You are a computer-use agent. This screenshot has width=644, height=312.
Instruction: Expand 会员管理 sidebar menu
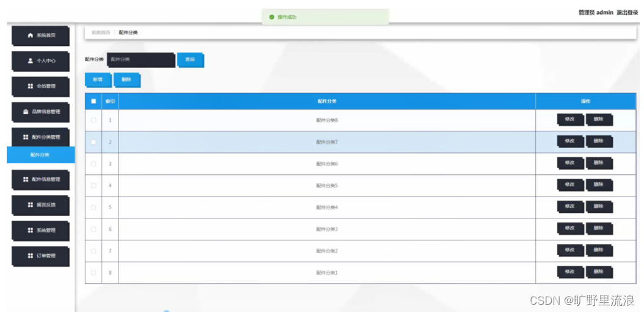[x=41, y=86]
